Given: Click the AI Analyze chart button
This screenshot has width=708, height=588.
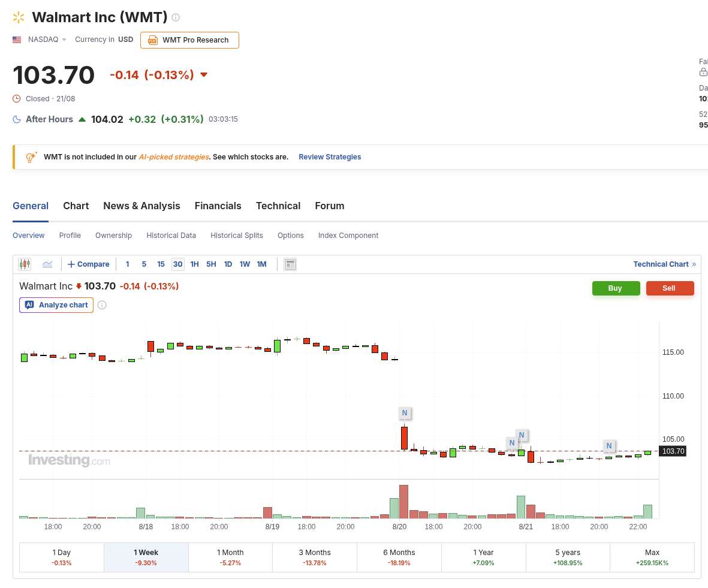Looking at the screenshot, I should pos(56,305).
